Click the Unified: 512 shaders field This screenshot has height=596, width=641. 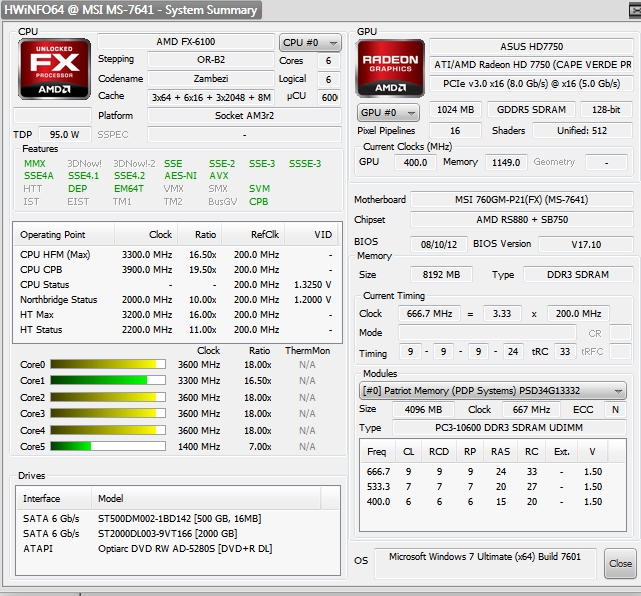point(582,131)
